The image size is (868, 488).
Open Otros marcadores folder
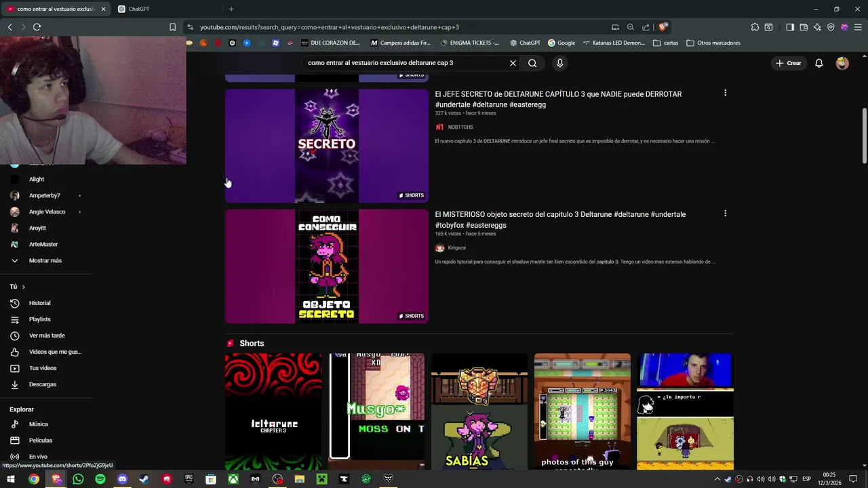click(713, 43)
